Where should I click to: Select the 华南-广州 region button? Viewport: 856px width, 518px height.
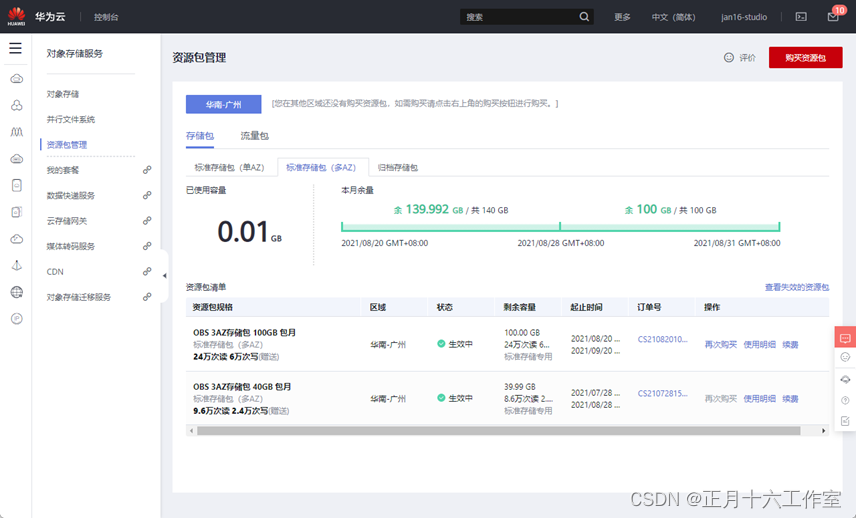223,104
